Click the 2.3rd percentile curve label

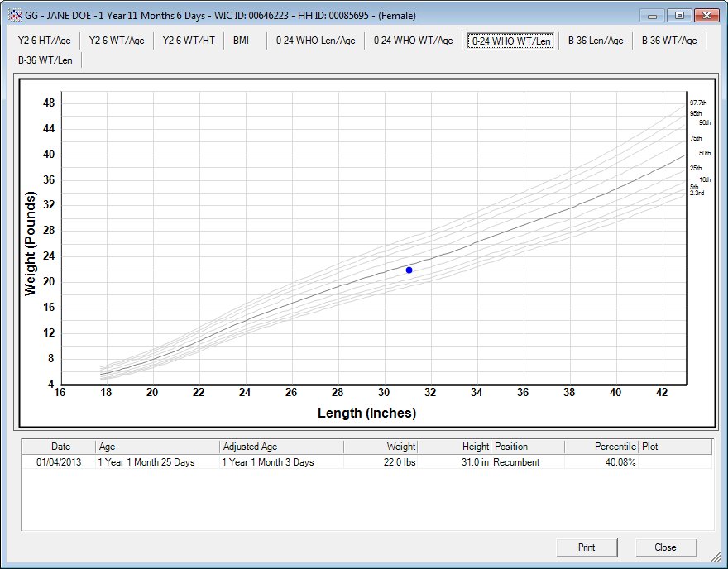tap(697, 193)
